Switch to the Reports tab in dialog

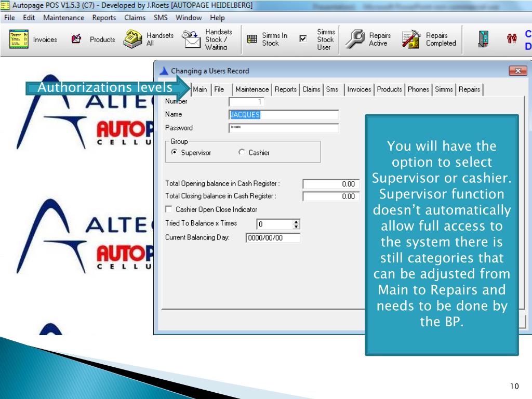[286, 89]
